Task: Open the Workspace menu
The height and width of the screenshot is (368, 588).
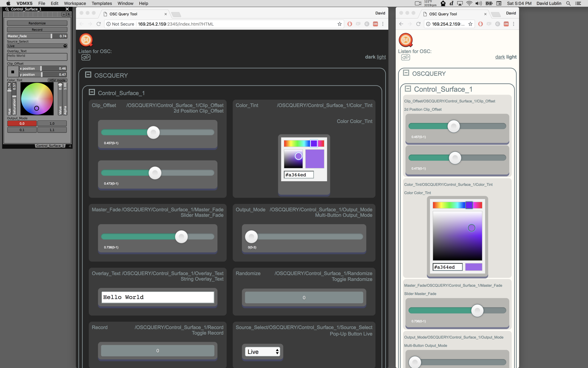Action: click(x=75, y=3)
